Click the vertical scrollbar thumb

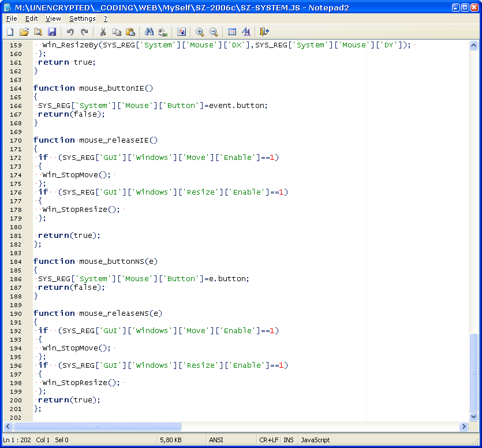coord(474,372)
